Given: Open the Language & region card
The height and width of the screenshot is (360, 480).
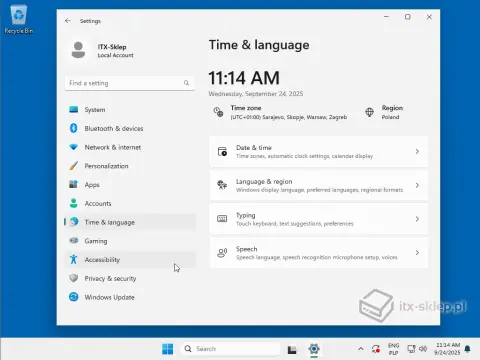Looking at the screenshot, I should click(x=319, y=185).
